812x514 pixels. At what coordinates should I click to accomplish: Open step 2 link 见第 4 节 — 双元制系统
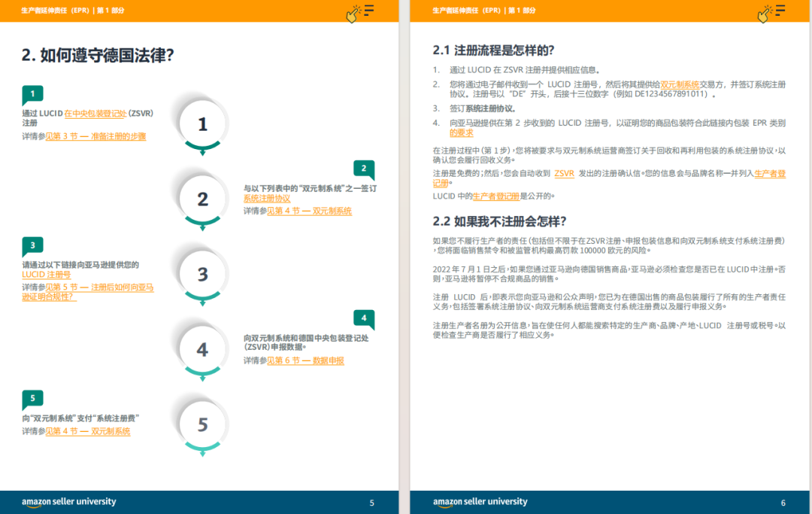(309, 211)
